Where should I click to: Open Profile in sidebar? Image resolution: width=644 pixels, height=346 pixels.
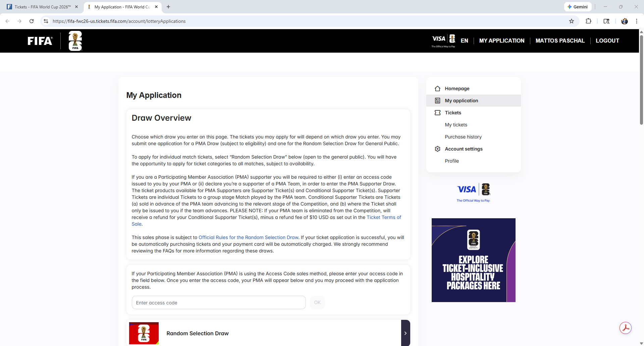point(452,161)
